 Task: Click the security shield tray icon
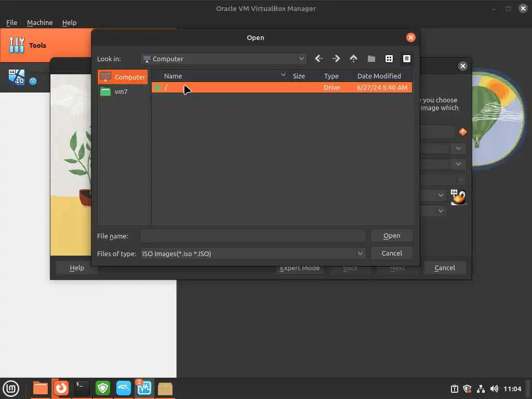pos(467,389)
